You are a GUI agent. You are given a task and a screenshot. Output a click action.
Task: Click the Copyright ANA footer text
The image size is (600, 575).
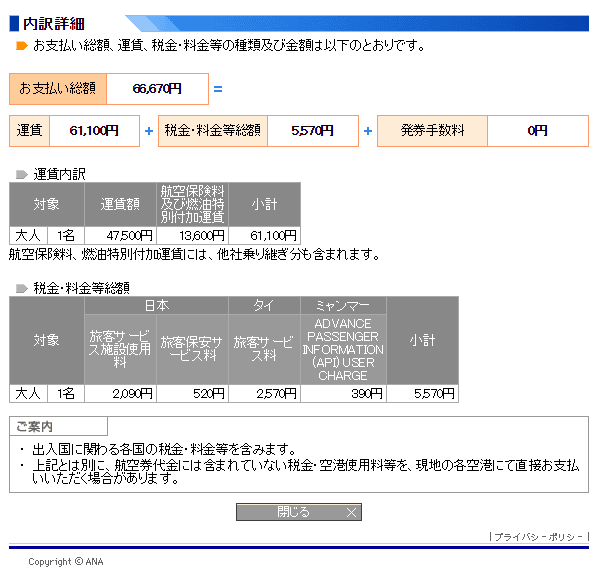pos(66,562)
